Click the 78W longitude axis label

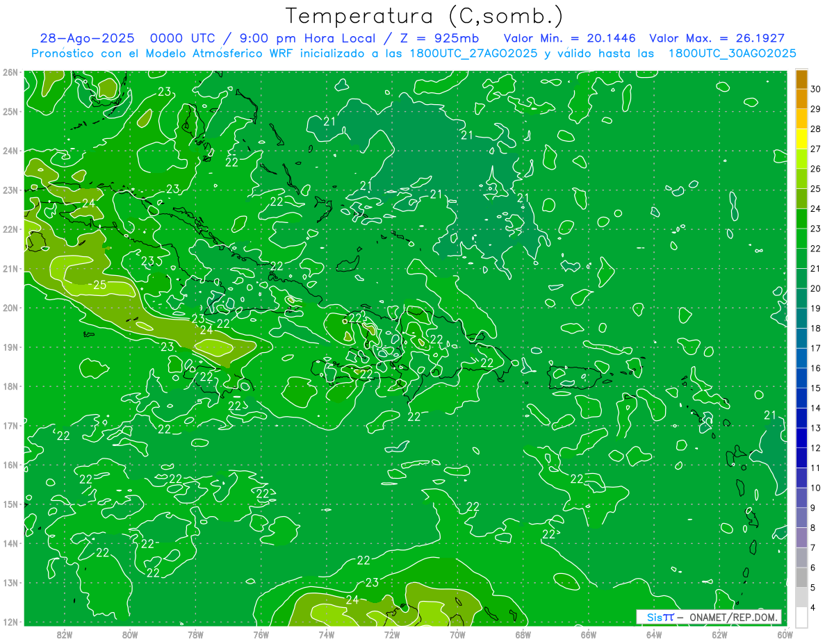[x=195, y=634]
